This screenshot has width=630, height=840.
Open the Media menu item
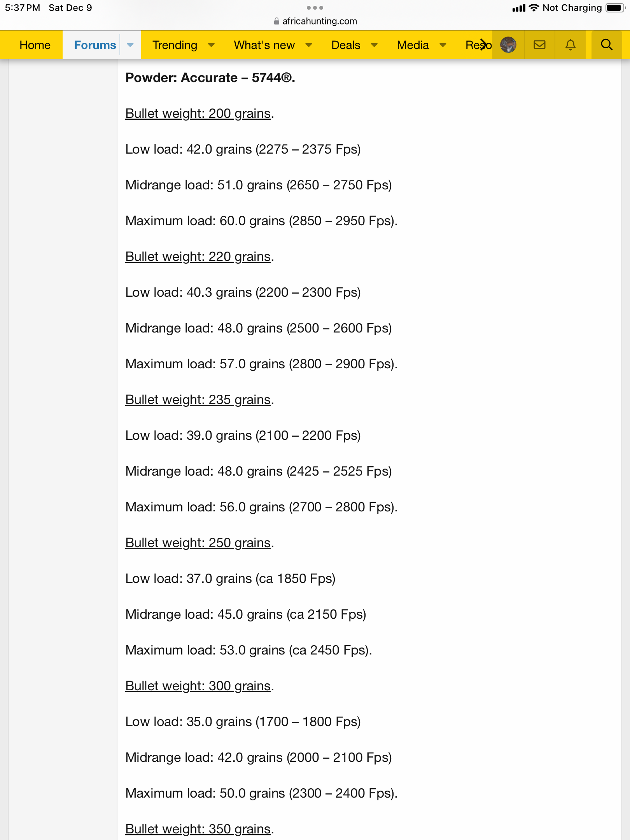pos(413,45)
